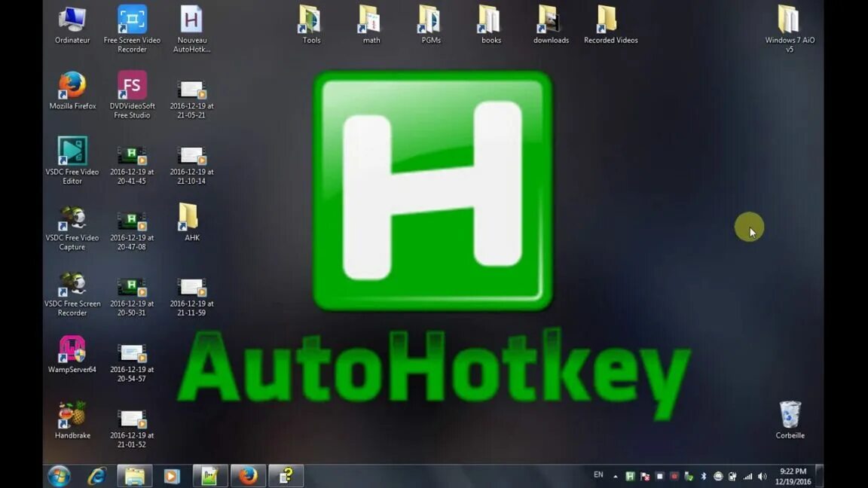This screenshot has height=488, width=868.
Task: Select video file 2016-12-19 at 20-47-08
Action: [x=132, y=230]
